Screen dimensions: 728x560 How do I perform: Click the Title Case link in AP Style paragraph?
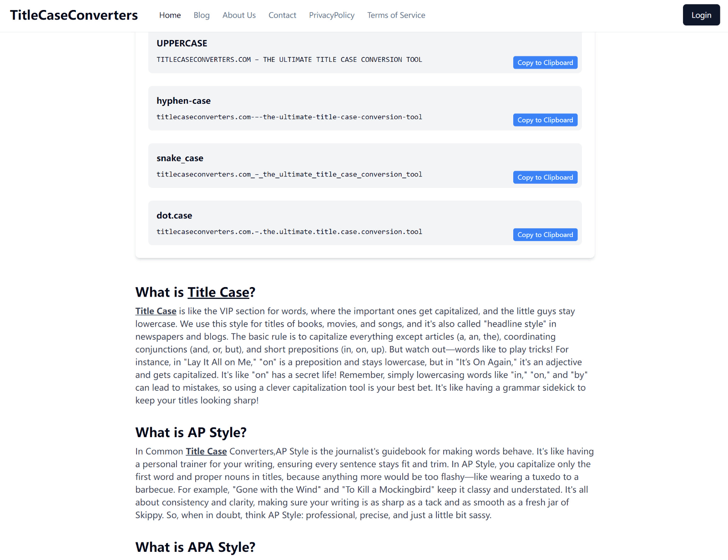(206, 451)
